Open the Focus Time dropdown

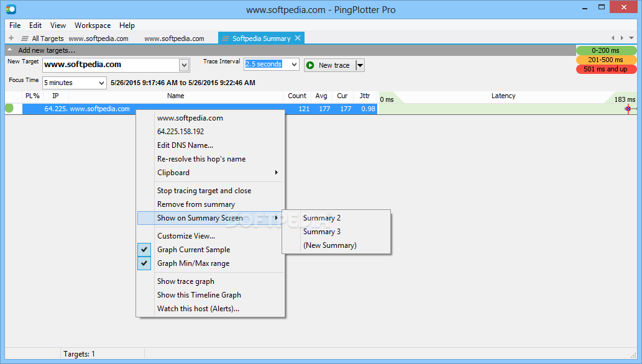101,83
